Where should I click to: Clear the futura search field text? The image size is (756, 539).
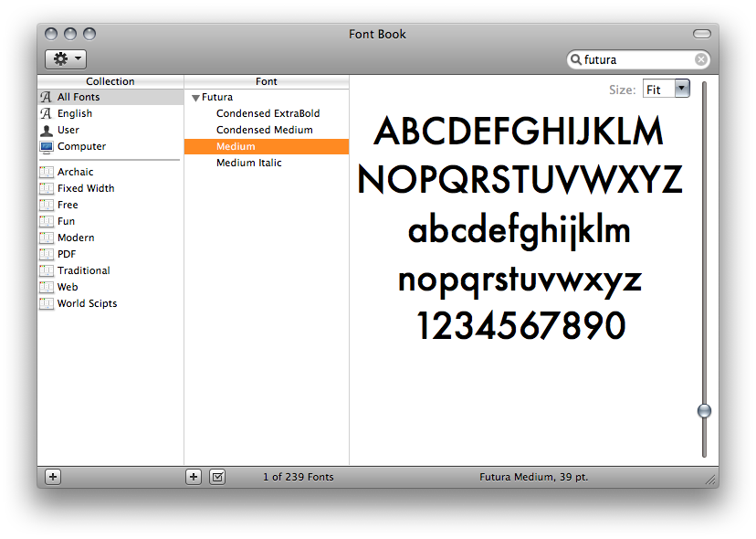point(700,60)
